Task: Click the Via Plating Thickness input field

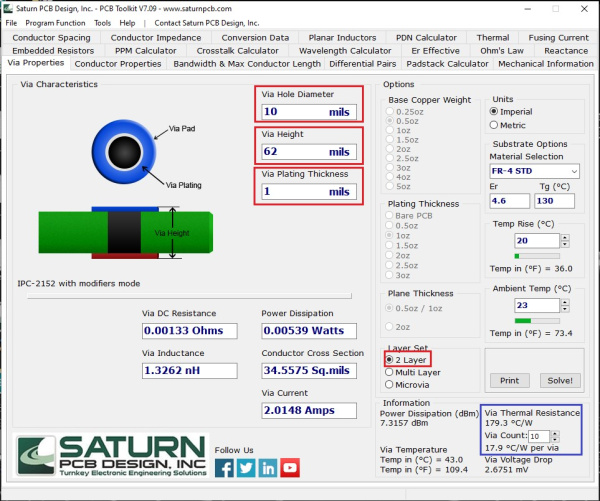Action: pos(309,191)
